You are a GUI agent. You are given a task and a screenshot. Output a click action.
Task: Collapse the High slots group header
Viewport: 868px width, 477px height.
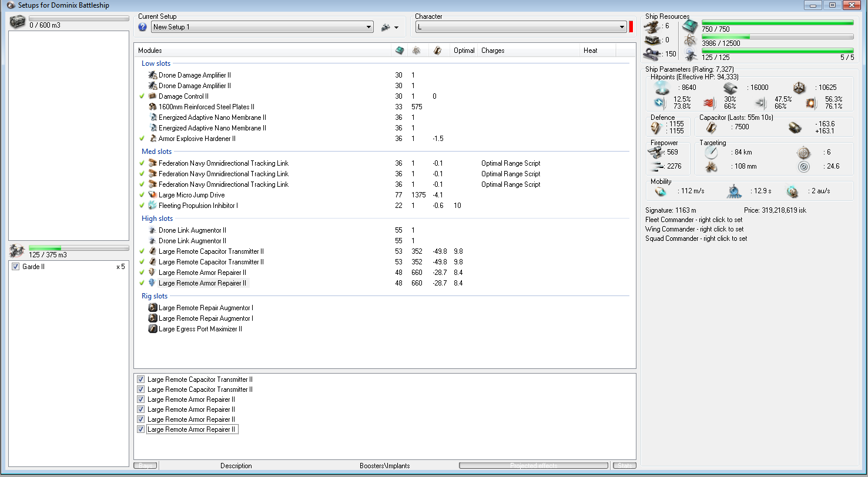pyautogui.click(x=157, y=219)
